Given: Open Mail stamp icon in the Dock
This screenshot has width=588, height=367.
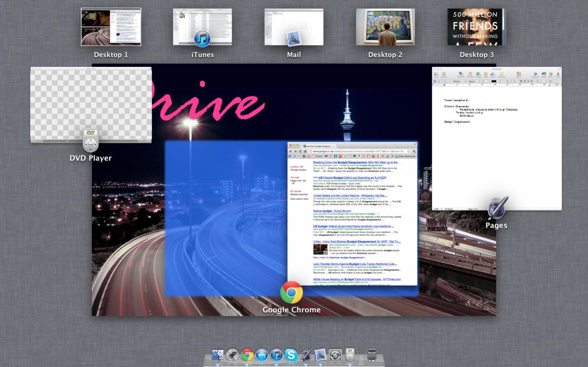Looking at the screenshot, I should point(320,355).
